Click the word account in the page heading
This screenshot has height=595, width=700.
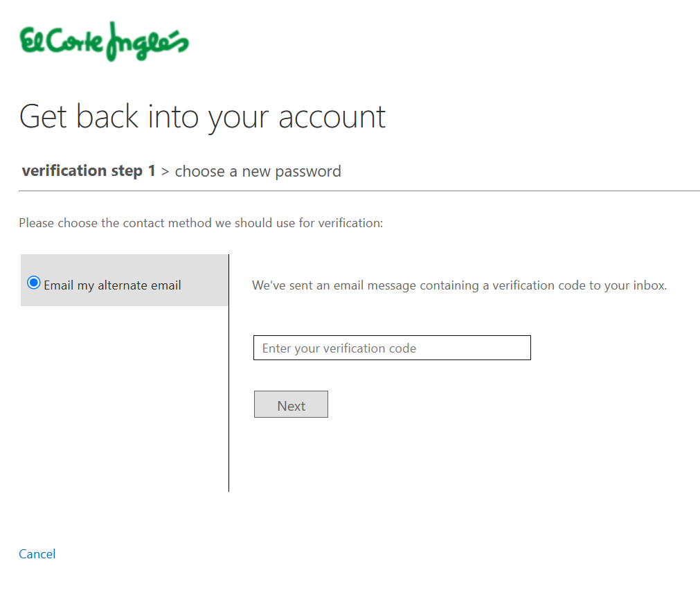coord(332,118)
